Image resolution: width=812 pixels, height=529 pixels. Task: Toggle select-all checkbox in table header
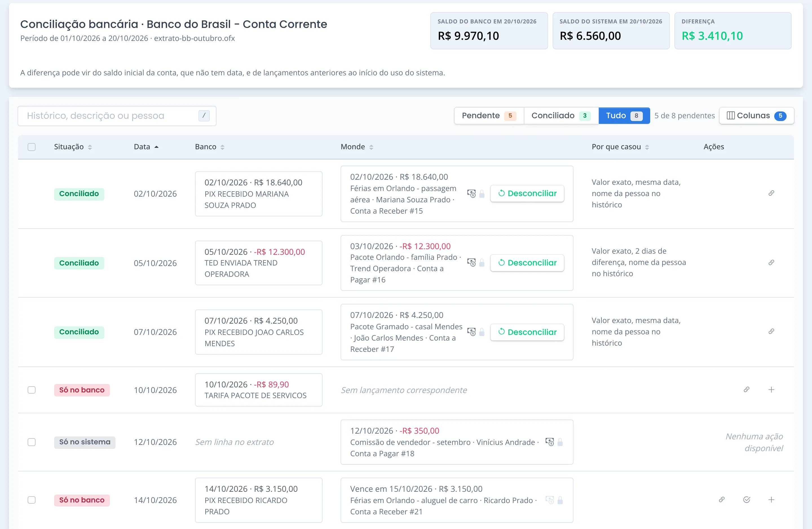click(31, 147)
